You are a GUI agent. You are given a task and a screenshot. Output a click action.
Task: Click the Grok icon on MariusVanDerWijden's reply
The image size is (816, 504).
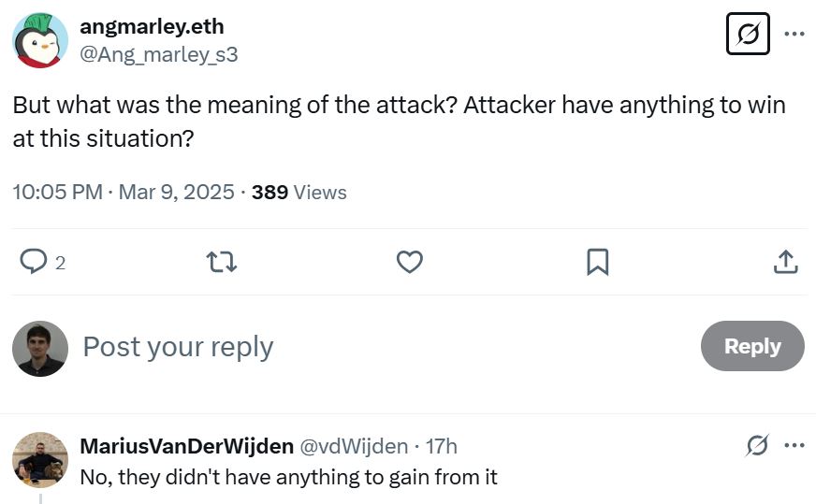pyautogui.click(x=757, y=446)
